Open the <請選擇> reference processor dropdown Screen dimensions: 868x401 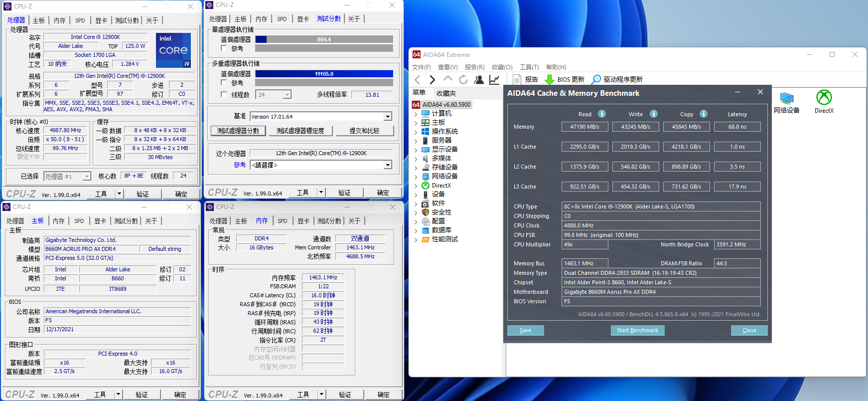tap(388, 165)
